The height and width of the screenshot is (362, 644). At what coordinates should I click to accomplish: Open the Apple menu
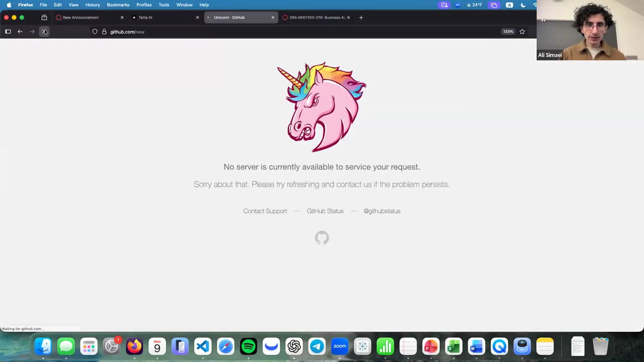[9, 5]
